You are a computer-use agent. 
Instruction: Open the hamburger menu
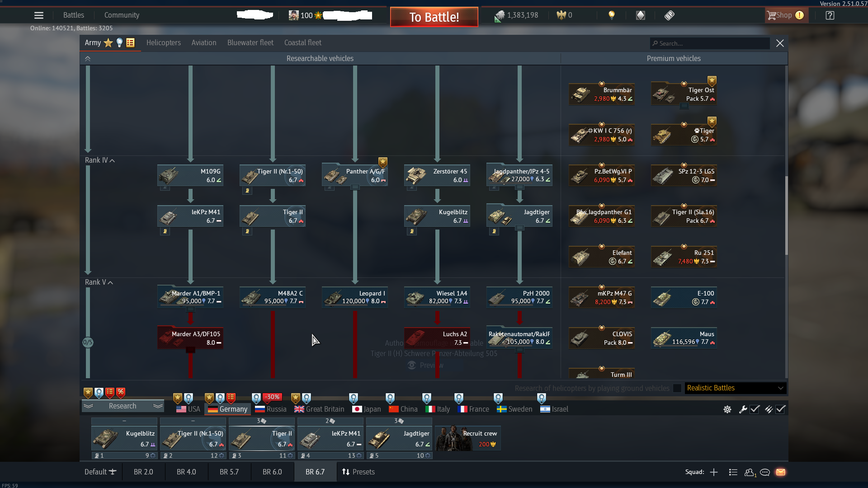pos(39,15)
